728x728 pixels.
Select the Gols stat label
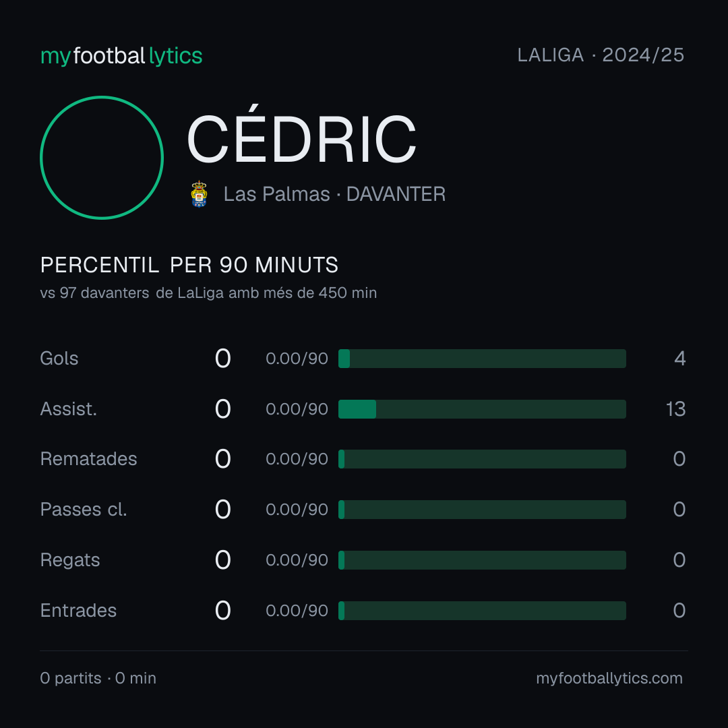tap(59, 359)
